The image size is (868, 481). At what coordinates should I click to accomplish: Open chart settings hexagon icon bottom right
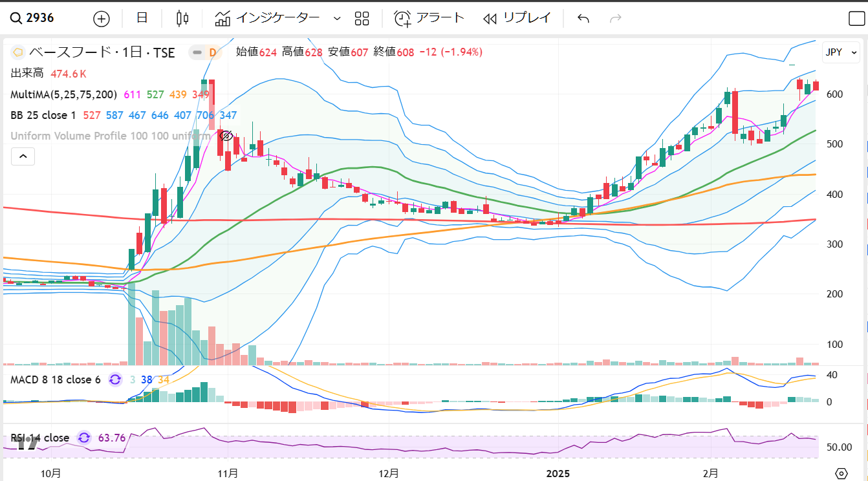[841, 473]
